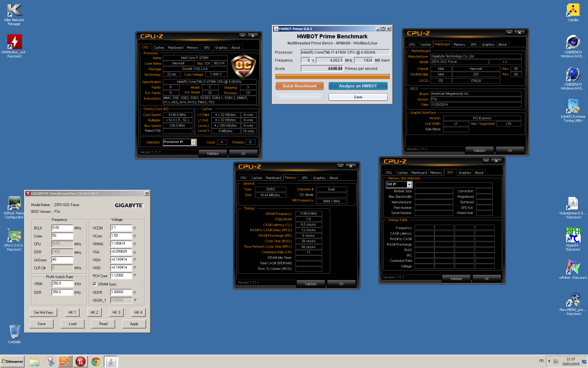
Task: Open Graphics tab in CPU-Z Memory window
Action: click(x=319, y=178)
